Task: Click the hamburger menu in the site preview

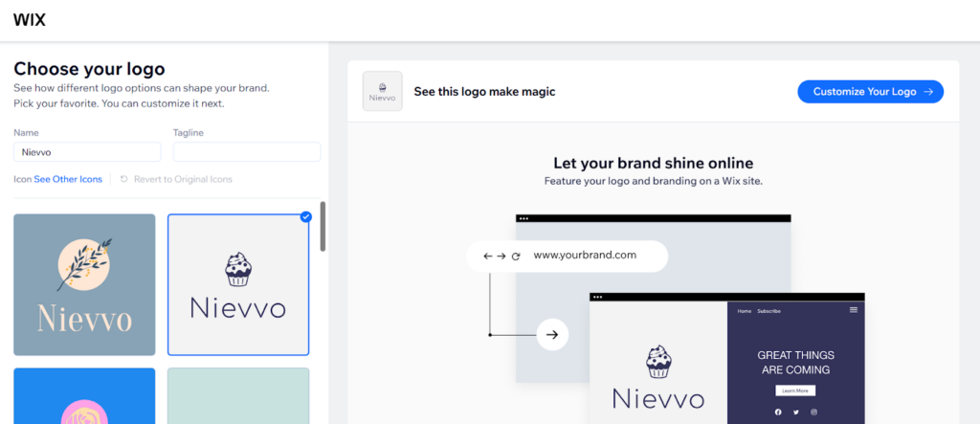Action: 854,310
